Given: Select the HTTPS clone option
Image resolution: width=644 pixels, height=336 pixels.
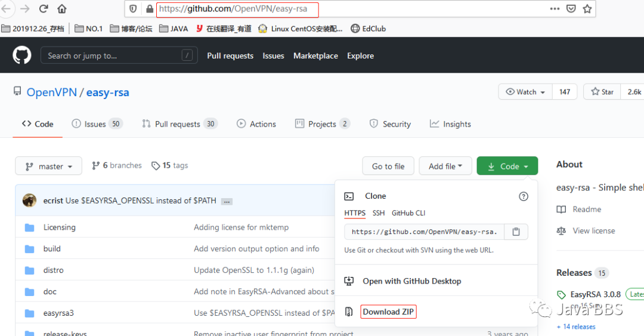Looking at the screenshot, I should point(355,213).
